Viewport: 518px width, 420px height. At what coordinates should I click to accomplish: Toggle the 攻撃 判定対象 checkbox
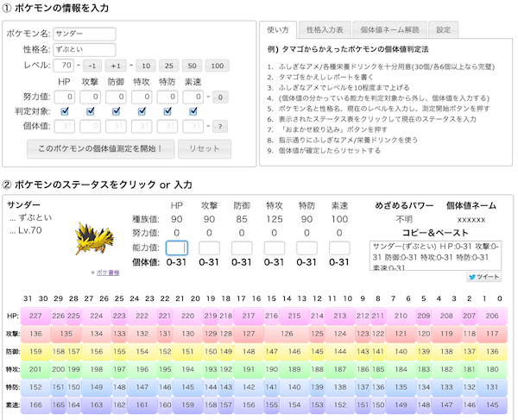click(90, 111)
